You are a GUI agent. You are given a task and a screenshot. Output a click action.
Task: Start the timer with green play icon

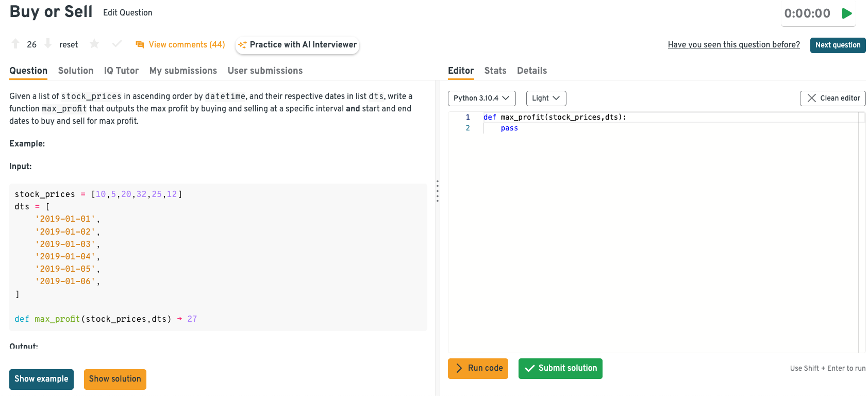coord(846,13)
